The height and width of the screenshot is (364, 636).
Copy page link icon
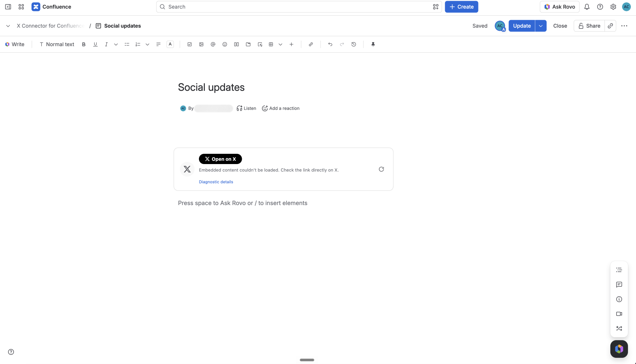[x=610, y=26]
